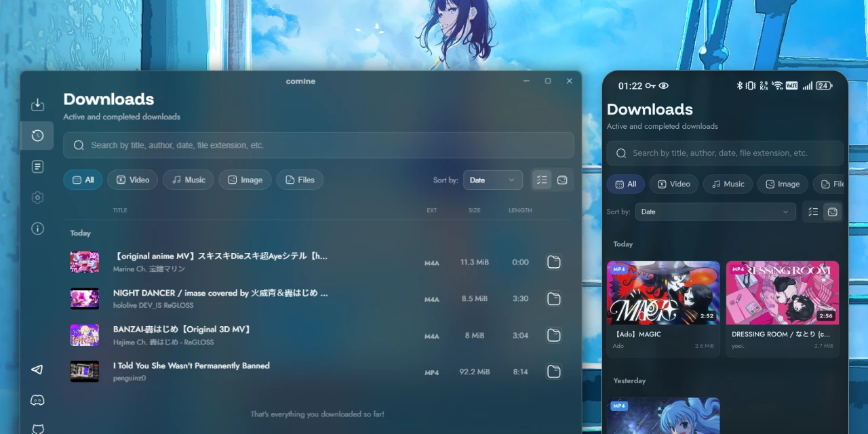The image size is (868, 434).
Task: Open the NIGHT DANCER thumbnail
Action: coord(85,298)
